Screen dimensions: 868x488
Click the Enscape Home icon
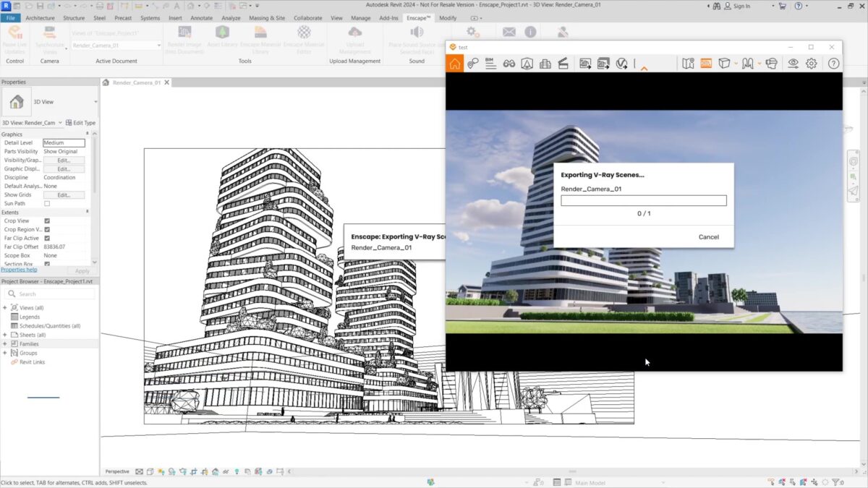click(x=455, y=64)
